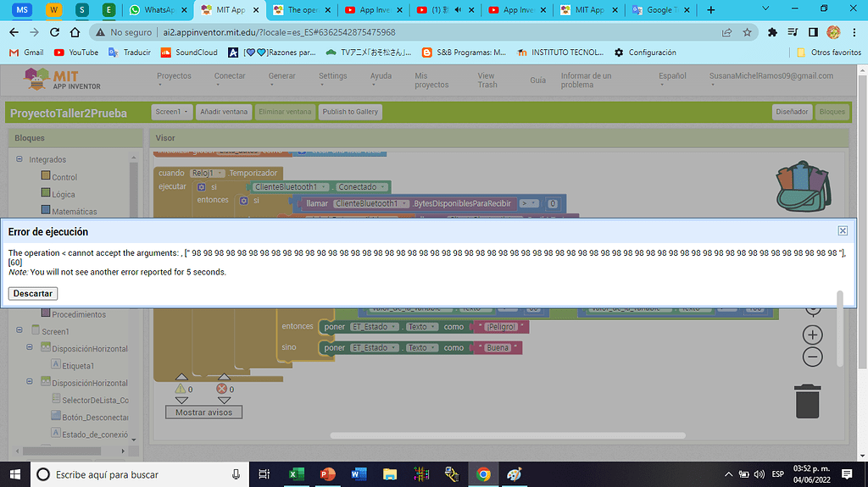Click the Mostrar avisos button
This screenshot has width=868, height=487.
pos(202,412)
